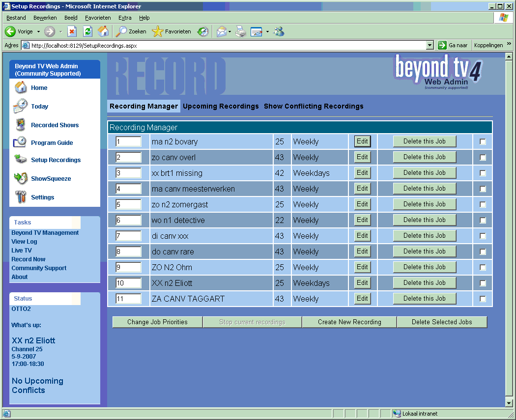Screen dimensions: 516x420
Task: Open Favorieten star icon in toolbar
Action: (158, 31)
